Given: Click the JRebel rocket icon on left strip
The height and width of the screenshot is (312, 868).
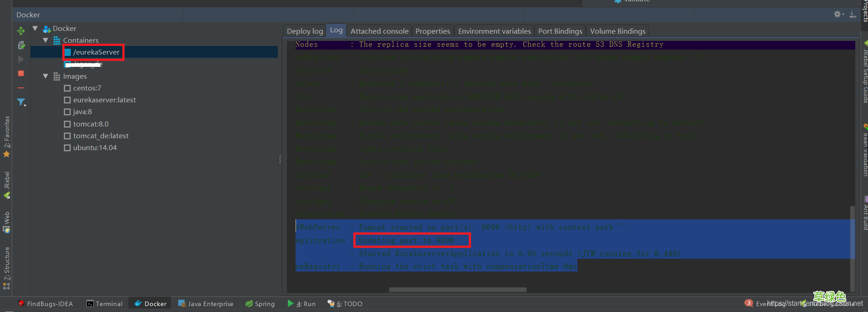Looking at the screenshot, I should (x=6, y=196).
